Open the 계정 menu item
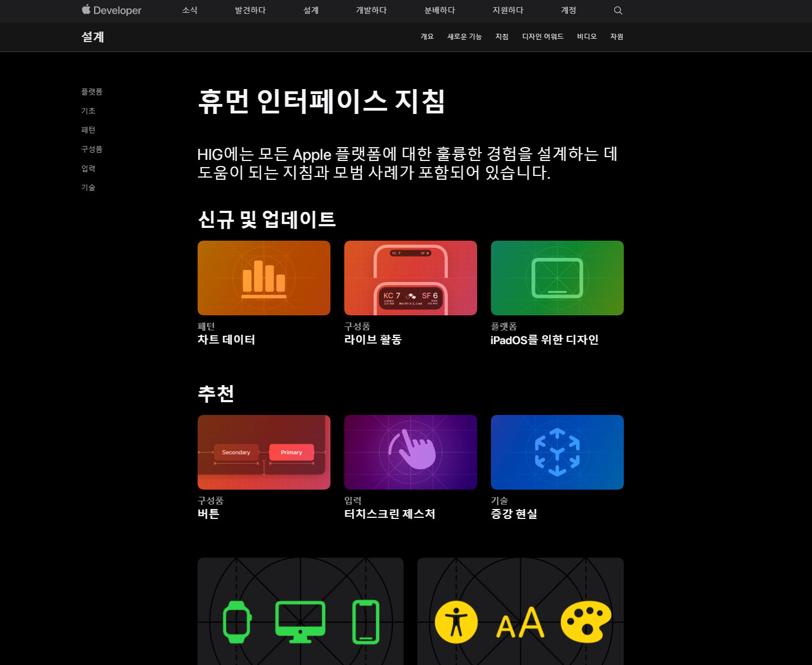 click(x=568, y=11)
